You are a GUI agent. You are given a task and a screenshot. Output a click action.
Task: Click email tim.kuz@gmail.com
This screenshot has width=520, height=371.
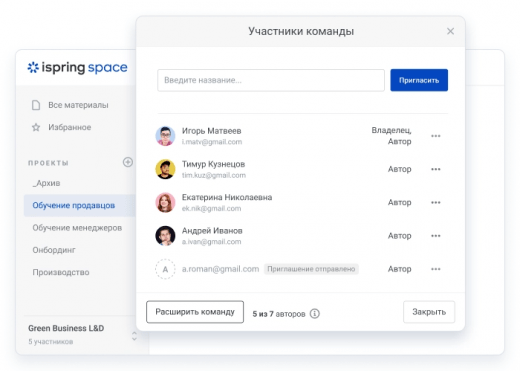tap(214, 175)
